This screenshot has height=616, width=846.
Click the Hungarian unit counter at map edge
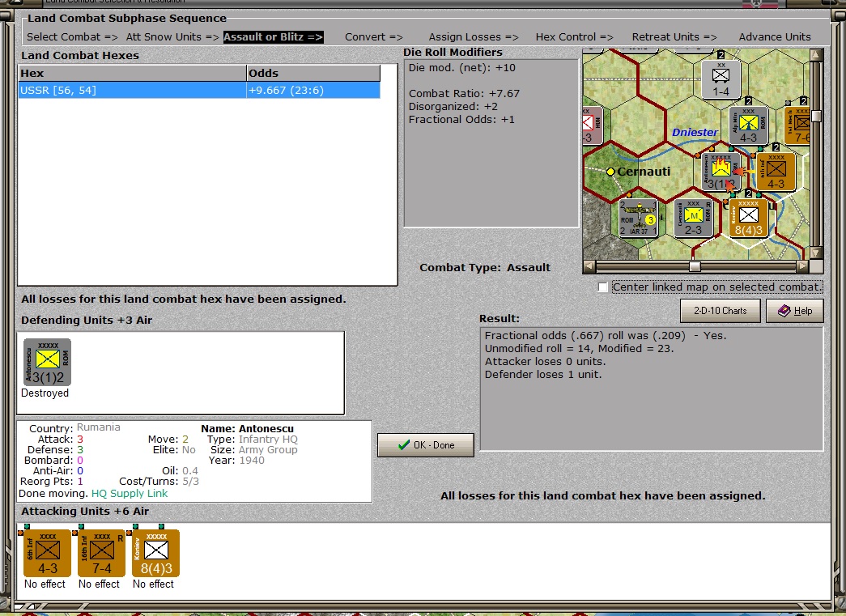[593, 125]
